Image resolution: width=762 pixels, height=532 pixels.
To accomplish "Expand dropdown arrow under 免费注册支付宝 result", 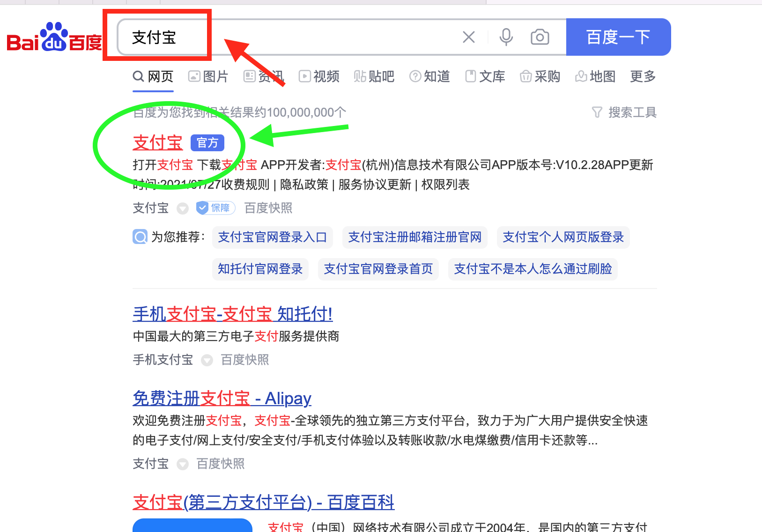I will pos(183,464).
